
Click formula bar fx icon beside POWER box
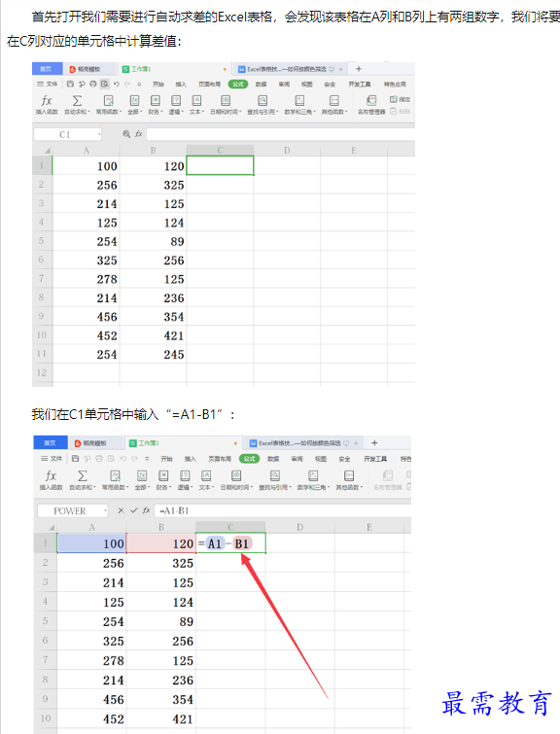(147, 510)
